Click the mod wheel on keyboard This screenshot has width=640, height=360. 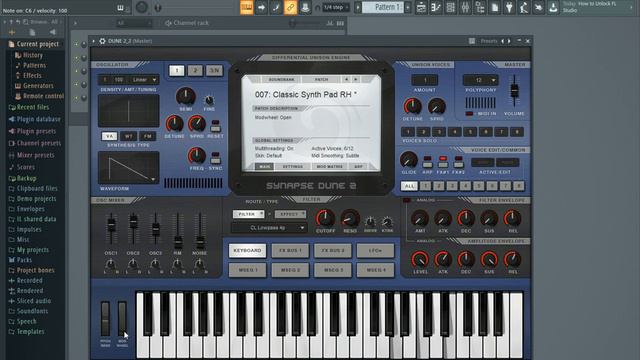pyautogui.click(x=122, y=319)
